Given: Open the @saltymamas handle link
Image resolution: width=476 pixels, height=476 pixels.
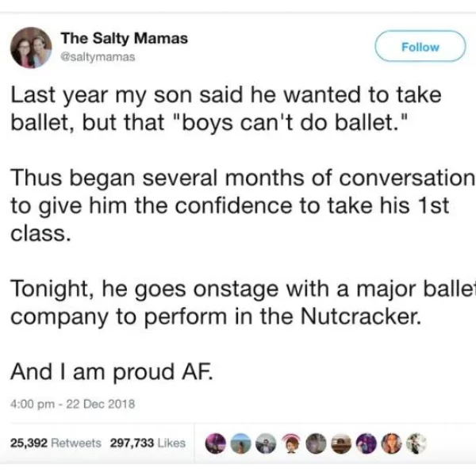Looking at the screenshot, I should click(x=98, y=57).
